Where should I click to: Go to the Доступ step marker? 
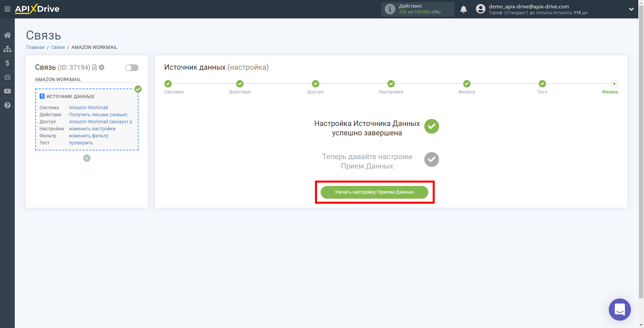tap(316, 84)
